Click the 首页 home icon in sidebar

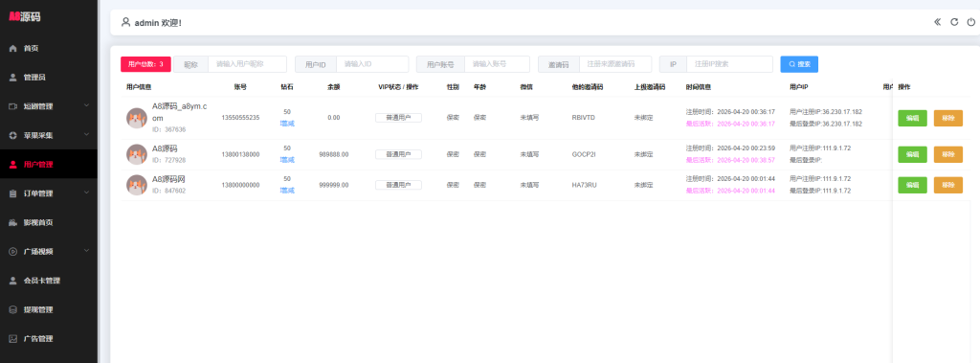click(13, 48)
